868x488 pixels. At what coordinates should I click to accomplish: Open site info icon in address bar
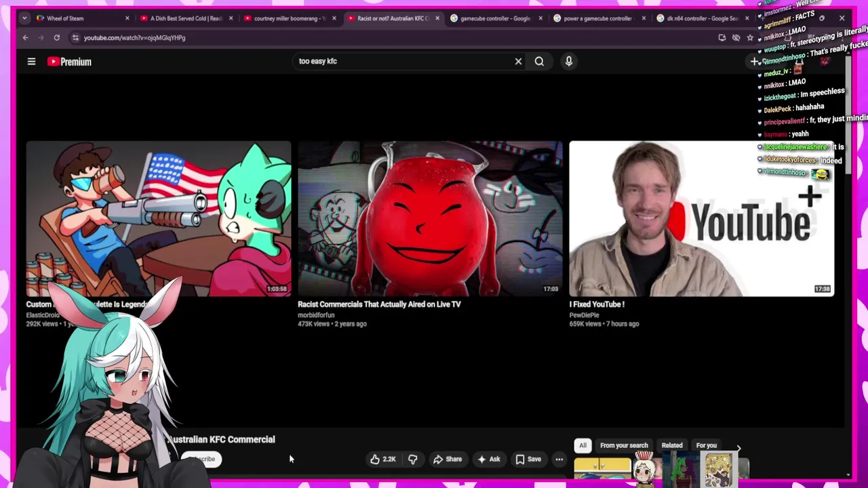(75, 38)
